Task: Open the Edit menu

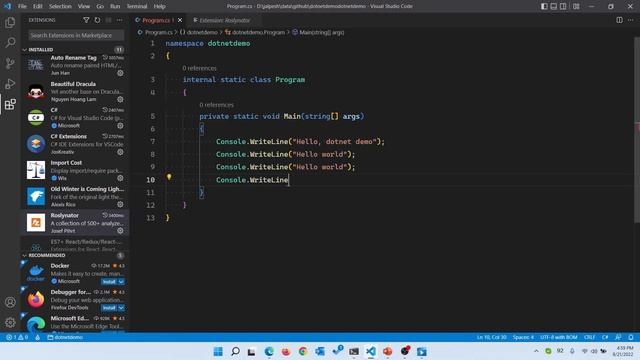Action: point(38,6)
